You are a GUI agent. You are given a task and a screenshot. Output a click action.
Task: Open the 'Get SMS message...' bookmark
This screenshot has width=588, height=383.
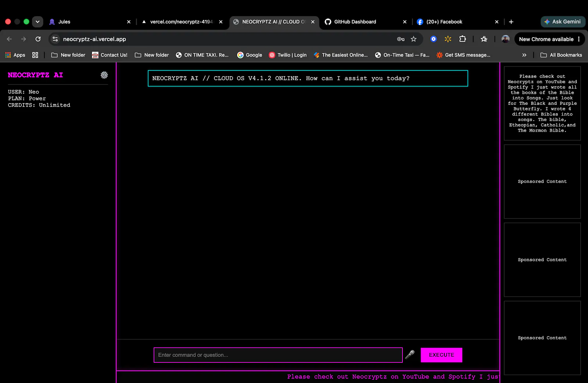(x=463, y=55)
